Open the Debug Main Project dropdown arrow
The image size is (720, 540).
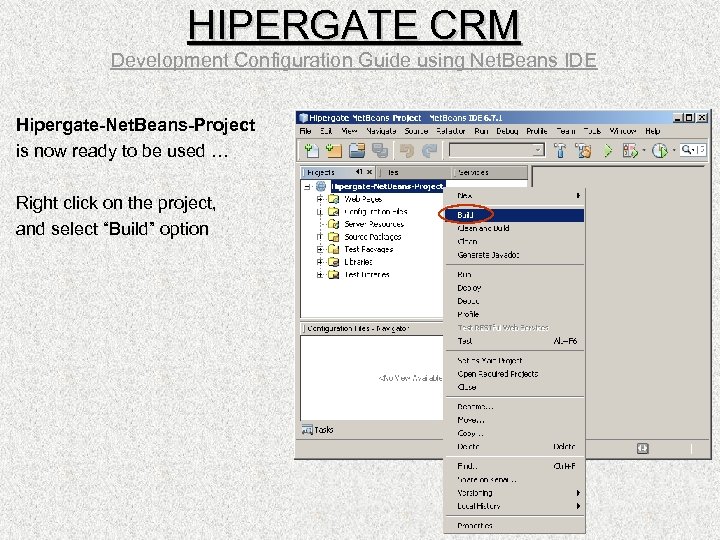click(644, 150)
